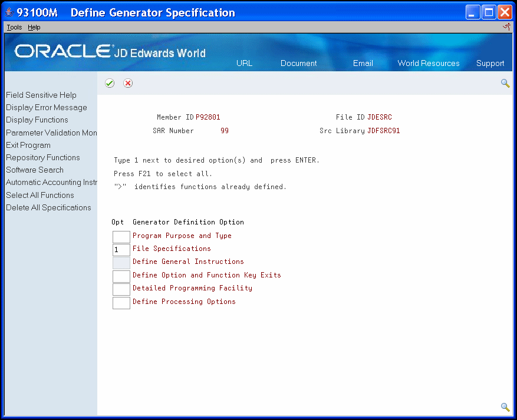Click Member ID value P92801
Image resolution: width=517 pixels, height=420 pixels.
(208, 117)
